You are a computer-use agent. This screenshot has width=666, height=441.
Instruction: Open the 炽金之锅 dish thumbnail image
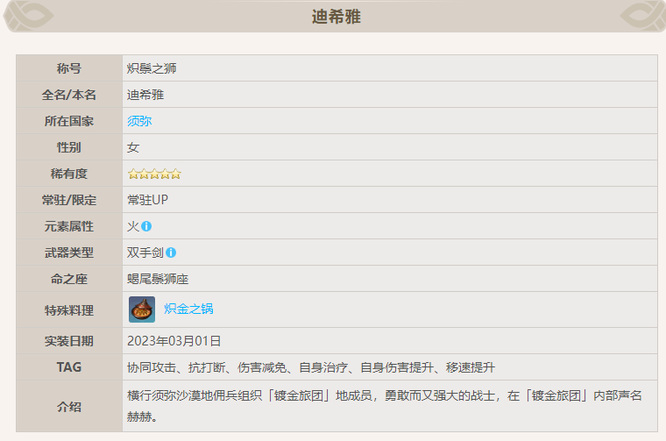coord(142,309)
